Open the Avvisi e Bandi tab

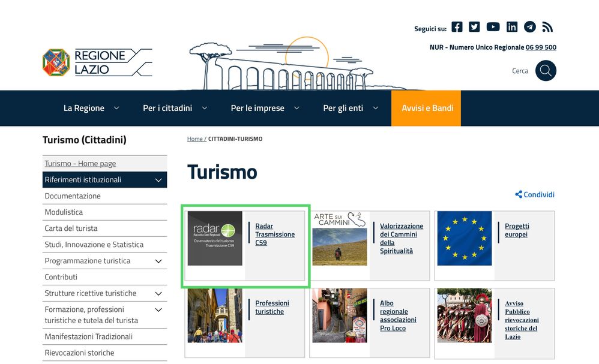pyautogui.click(x=427, y=108)
